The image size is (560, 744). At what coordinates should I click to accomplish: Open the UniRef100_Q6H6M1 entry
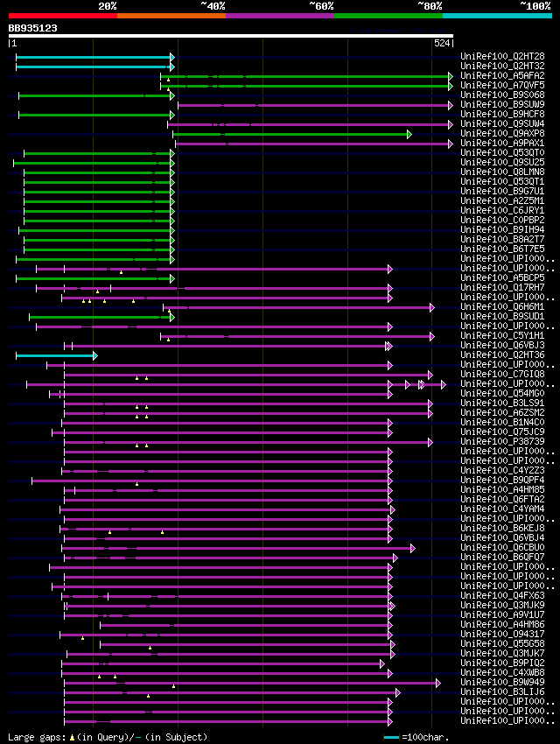click(502, 307)
